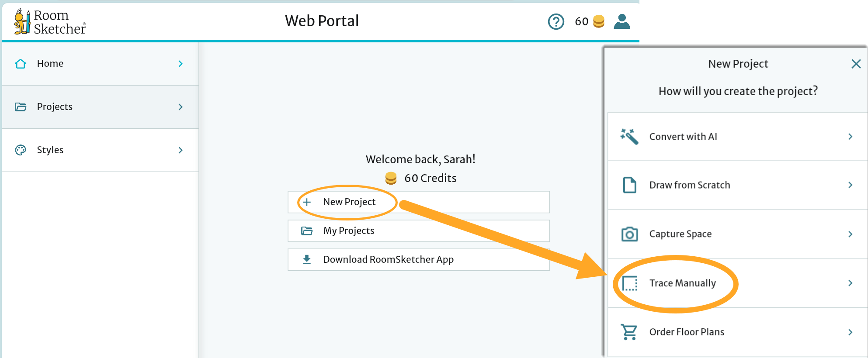Expand the Home sidebar chevron
Viewport: 868px width, 358px height.
coord(181,64)
